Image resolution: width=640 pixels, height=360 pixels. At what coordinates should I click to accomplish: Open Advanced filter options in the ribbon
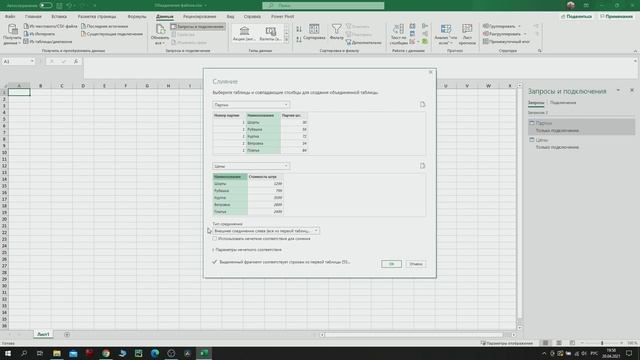point(363,42)
